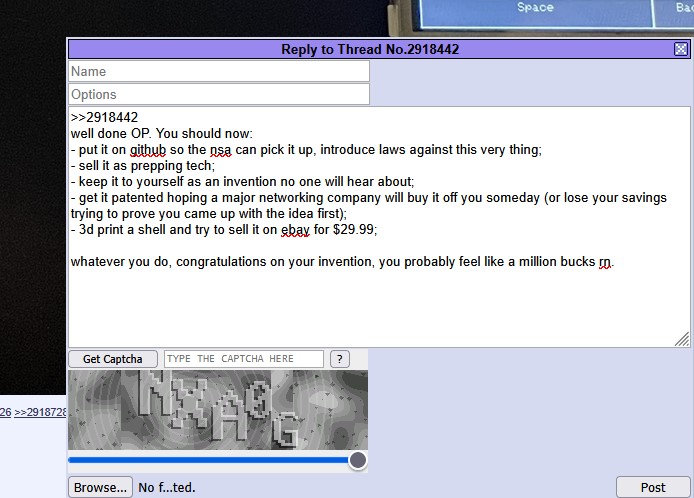Click the quoted >>2918442 text line

point(104,117)
